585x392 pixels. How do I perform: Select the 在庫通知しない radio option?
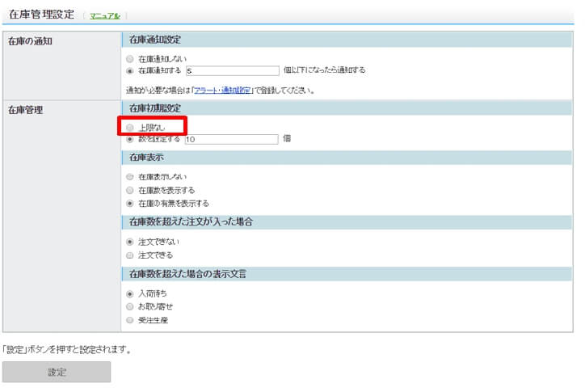pyautogui.click(x=130, y=59)
